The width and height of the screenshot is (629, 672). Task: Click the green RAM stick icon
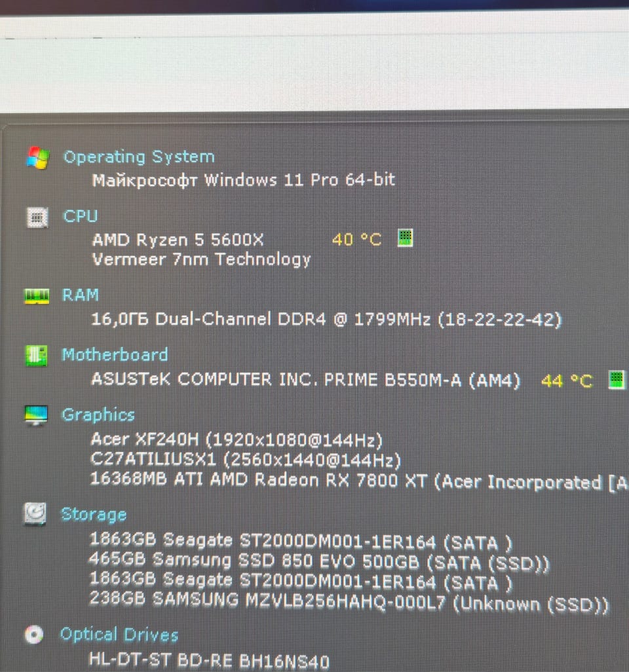click(37, 296)
